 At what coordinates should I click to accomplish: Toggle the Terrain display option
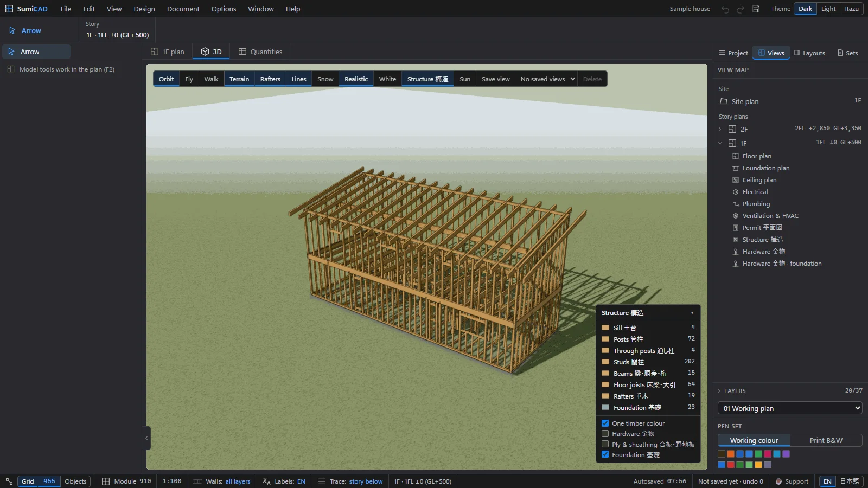(x=239, y=79)
